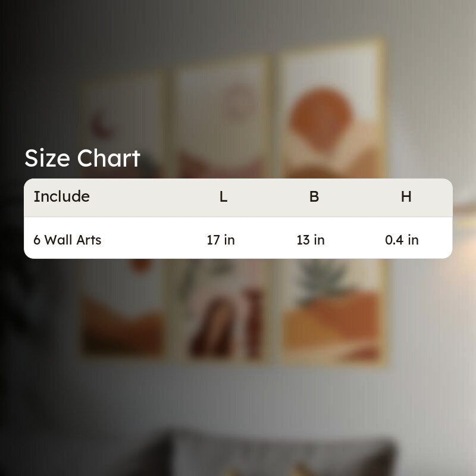The image size is (476, 476).
Task: Click the 13 in breadth value
Action: tap(311, 240)
